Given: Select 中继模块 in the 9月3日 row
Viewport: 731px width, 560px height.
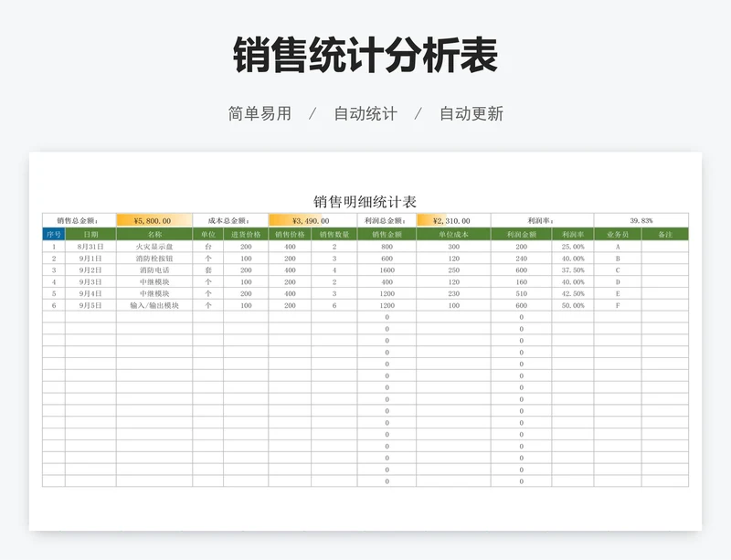Looking at the screenshot, I should pyautogui.click(x=154, y=282).
